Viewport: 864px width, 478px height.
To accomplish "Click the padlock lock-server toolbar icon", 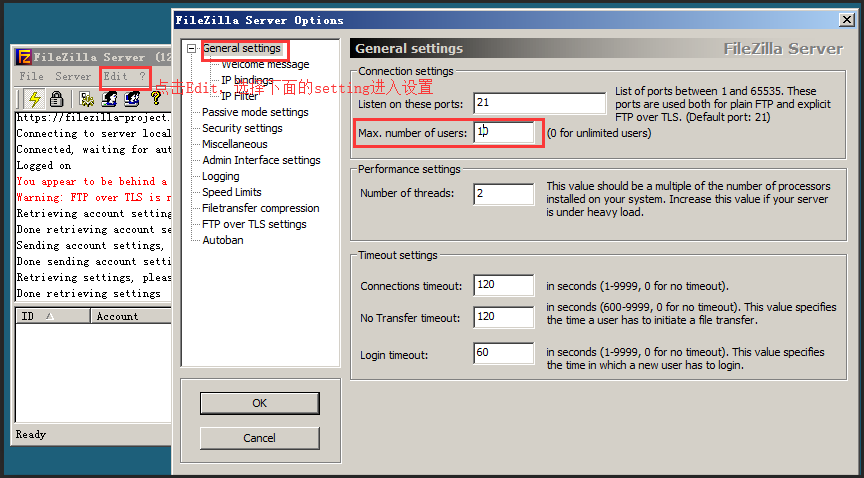I will click(56, 99).
